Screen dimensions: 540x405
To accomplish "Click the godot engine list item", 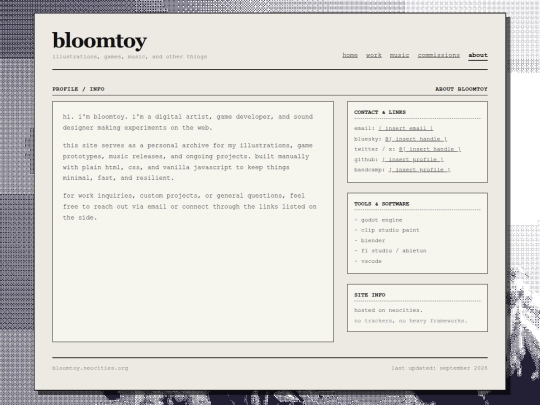I will coord(378,220).
